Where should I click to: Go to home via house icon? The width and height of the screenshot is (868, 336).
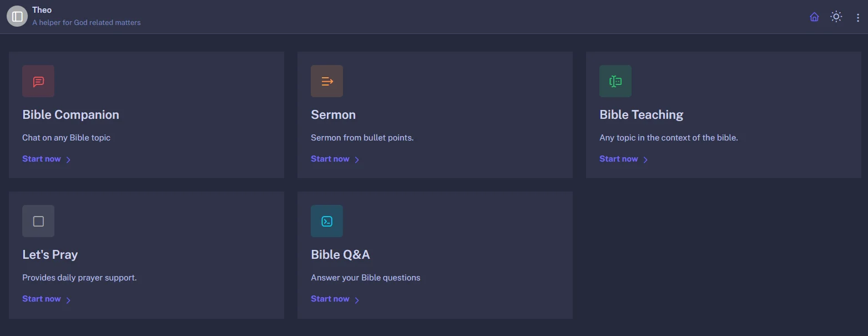pos(814,17)
